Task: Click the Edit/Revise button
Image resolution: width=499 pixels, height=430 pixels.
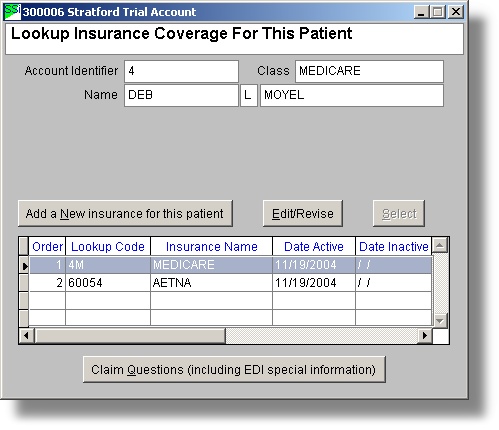Action: point(303,213)
